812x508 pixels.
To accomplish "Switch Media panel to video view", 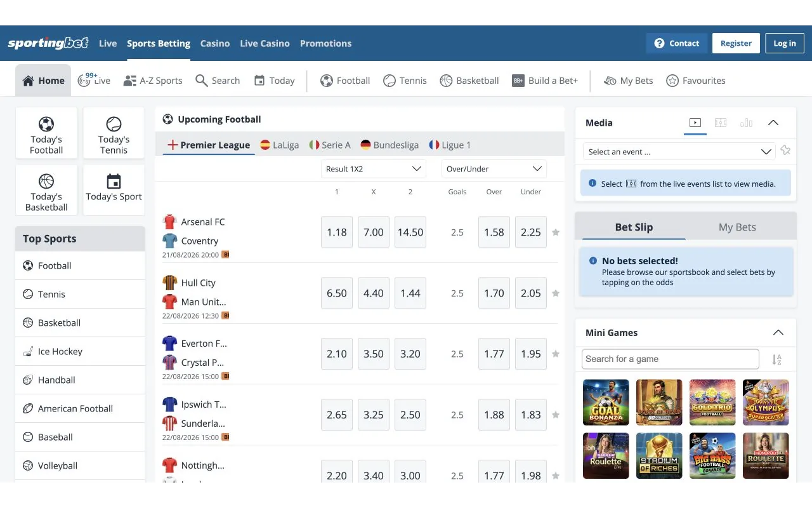I will [x=695, y=123].
